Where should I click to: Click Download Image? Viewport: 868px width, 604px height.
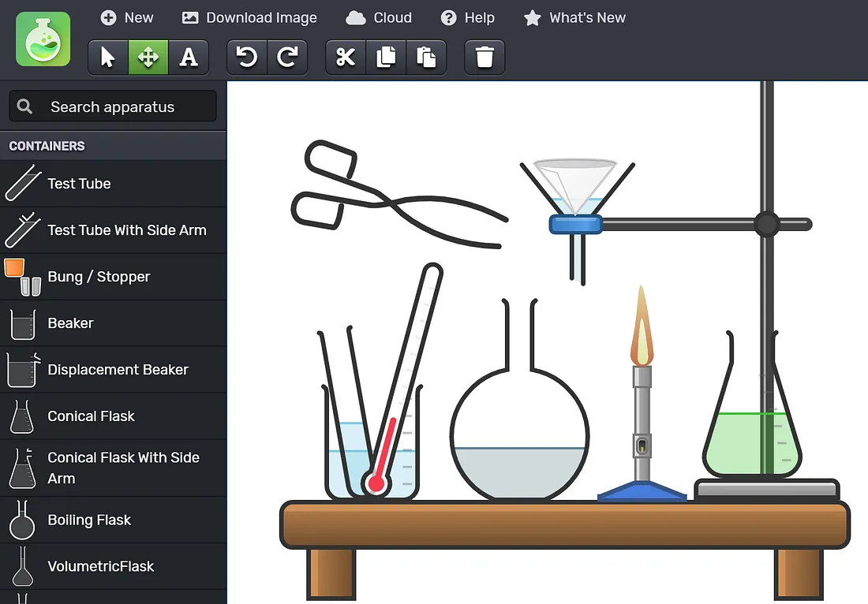pos(249,17)
